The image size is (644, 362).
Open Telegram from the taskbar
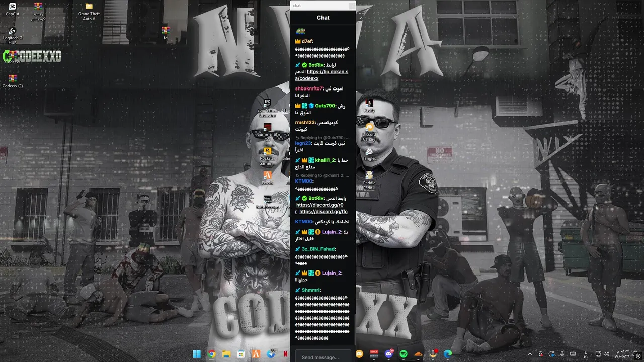point(271,354)
